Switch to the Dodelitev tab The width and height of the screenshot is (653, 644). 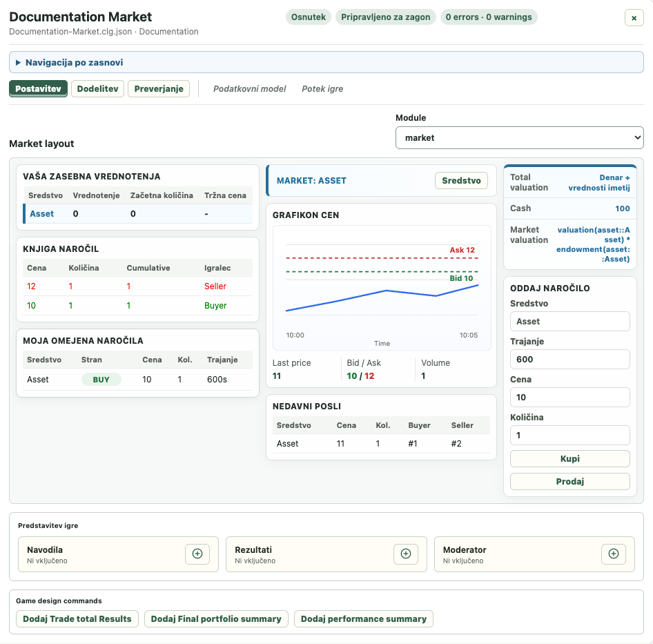coord(97,89)
